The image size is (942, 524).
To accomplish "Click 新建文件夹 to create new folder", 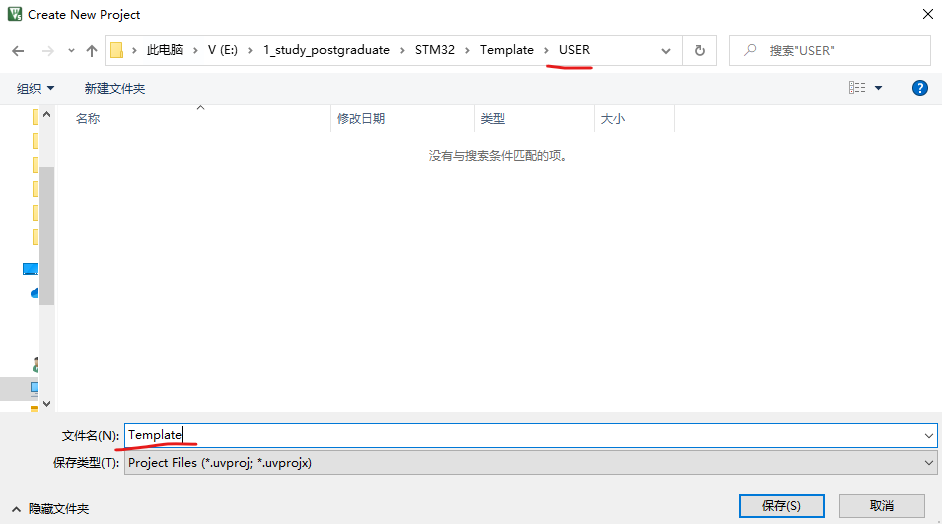I will 115,89.
